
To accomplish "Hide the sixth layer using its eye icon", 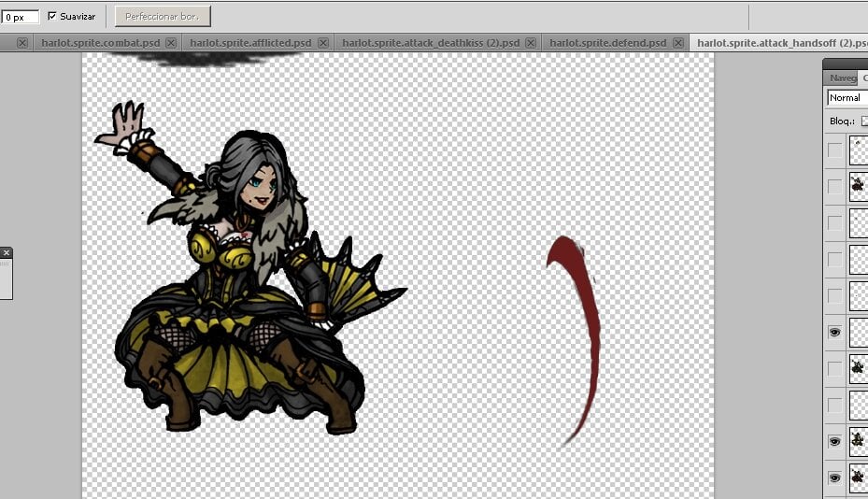I will click(x=834, y=333).
